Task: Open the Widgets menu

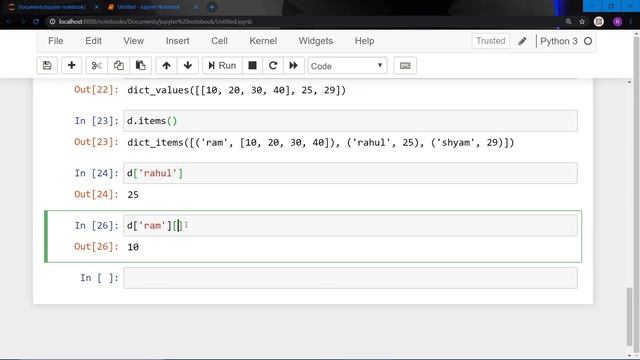Action: pos(316,41)
